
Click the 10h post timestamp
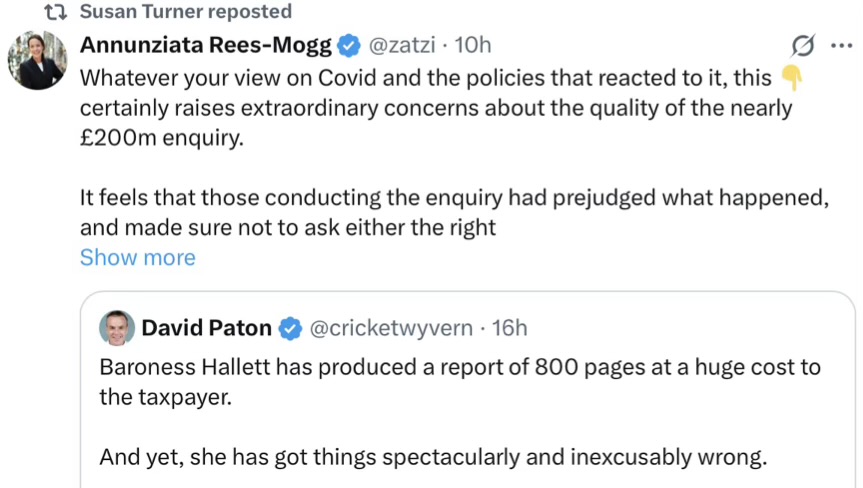(x=473, y=45)
